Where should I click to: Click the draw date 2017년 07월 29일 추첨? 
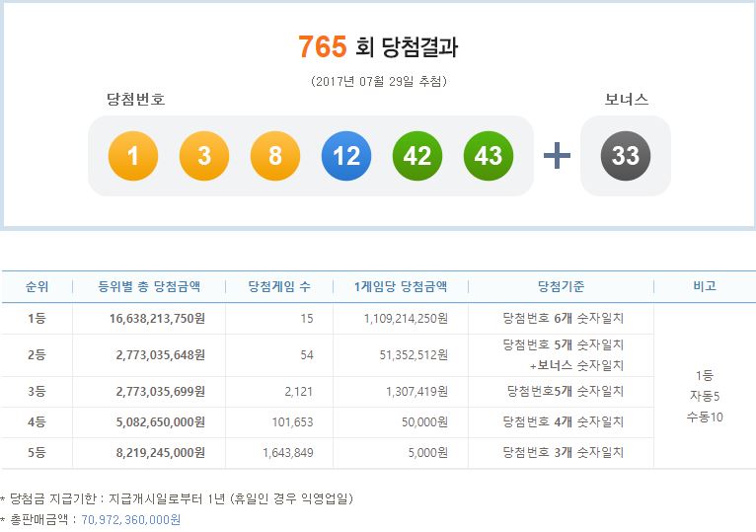378,81
